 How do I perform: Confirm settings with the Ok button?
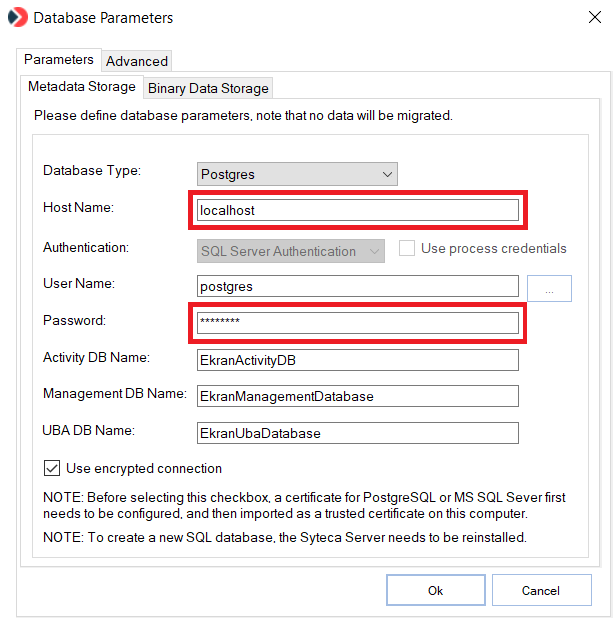tap(435, 591)
